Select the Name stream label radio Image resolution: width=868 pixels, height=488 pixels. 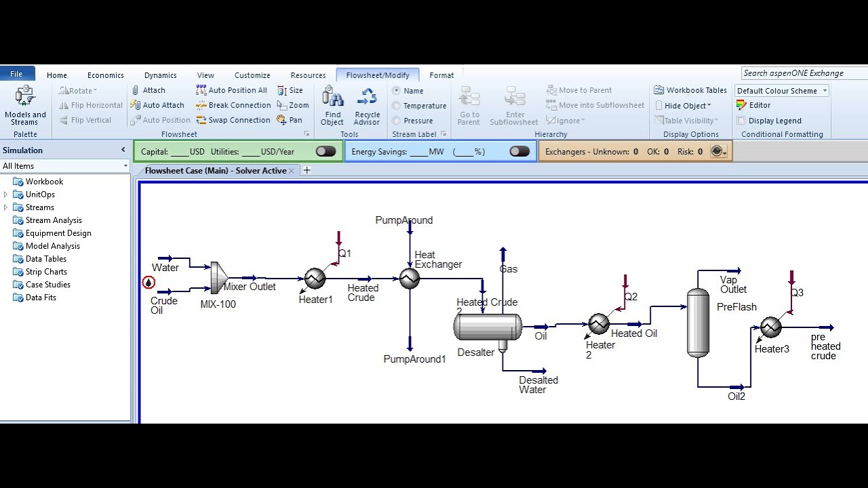397,91
